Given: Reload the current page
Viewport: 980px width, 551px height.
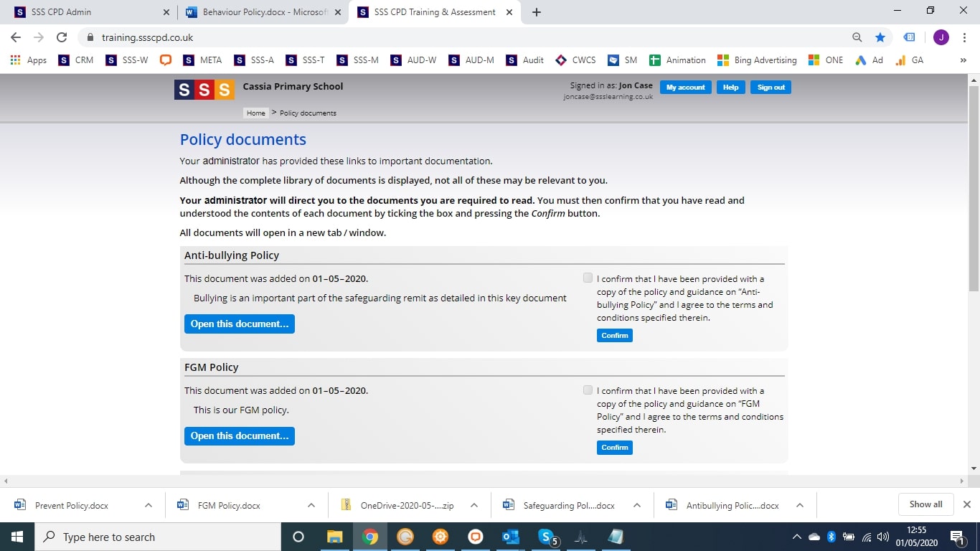Looking at the screenshot, I should tap(62, 37).
